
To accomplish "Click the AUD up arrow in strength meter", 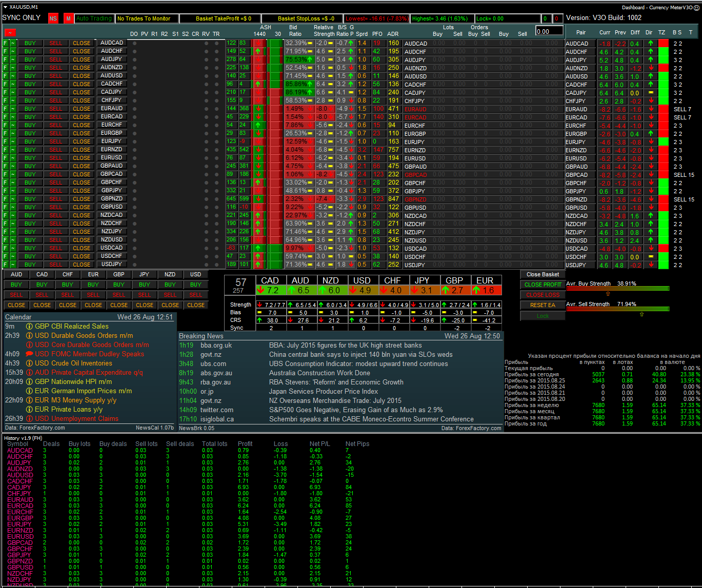I will [x=292, y=291].
